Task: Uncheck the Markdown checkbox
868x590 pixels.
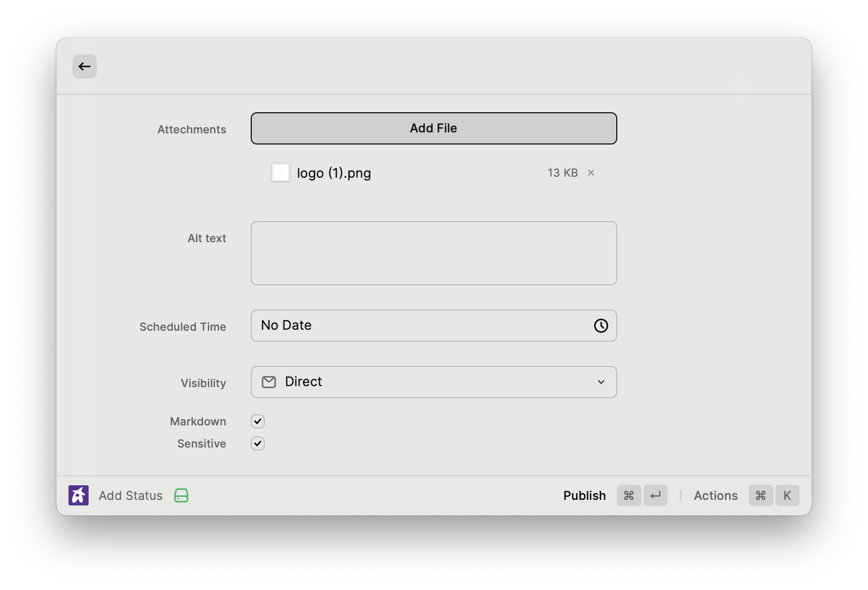Action: [258, 421]
